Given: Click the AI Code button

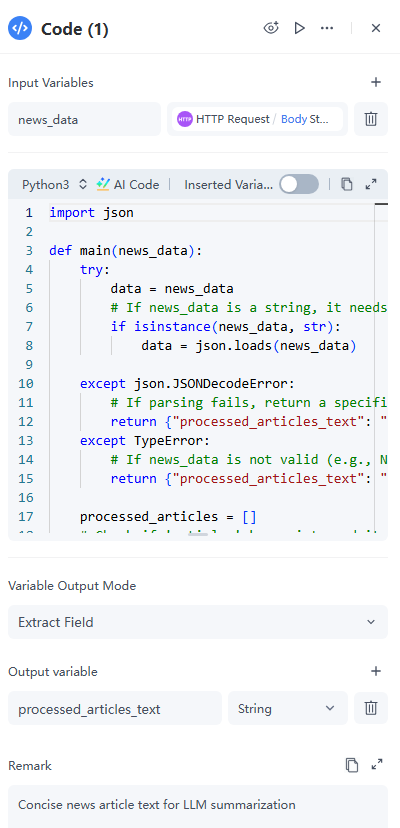Looking at the screenshot, I should 128,184.
